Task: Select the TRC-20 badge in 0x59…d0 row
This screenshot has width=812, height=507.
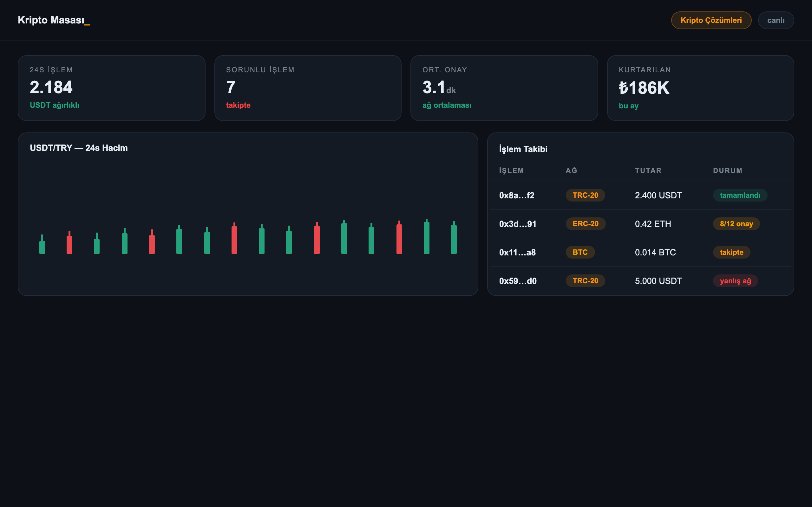Action: pyautogui.click(x=585, y=281)
